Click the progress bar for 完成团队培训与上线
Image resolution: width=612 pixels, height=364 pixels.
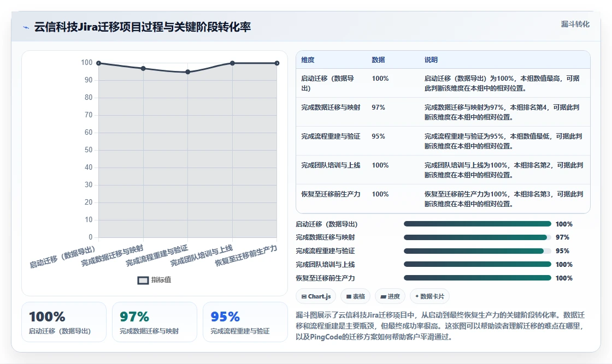478,264
